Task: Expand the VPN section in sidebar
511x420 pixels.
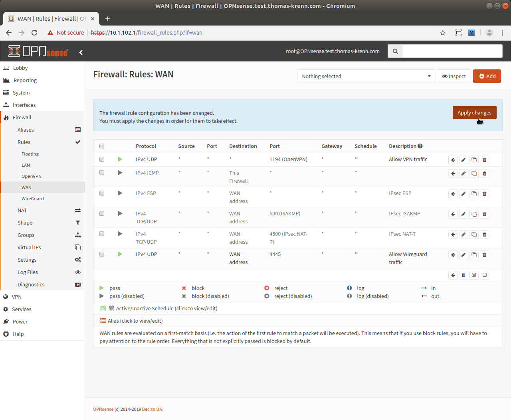Action: point(17,297)
